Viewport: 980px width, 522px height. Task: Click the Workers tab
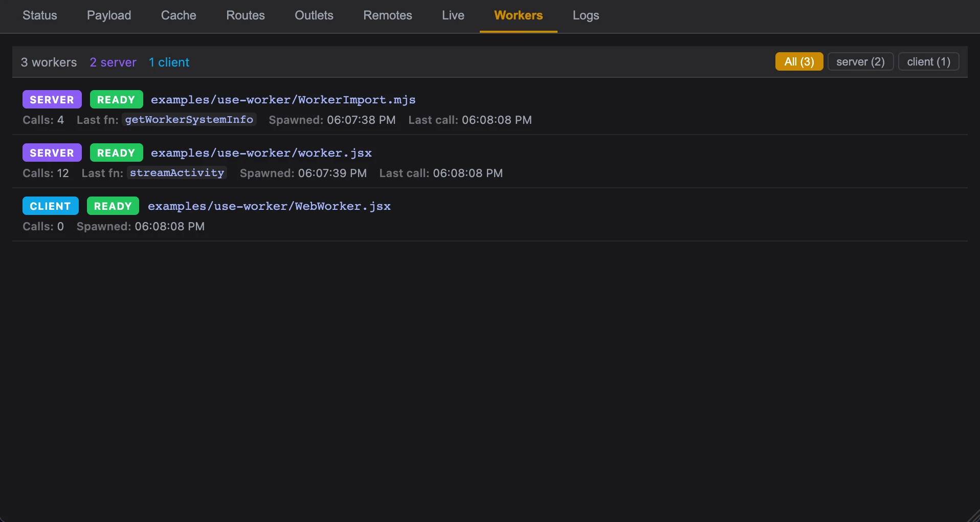(518, 15)
